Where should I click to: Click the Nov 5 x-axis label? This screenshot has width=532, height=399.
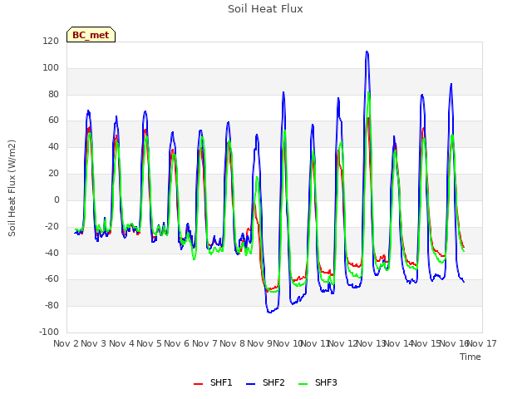(x=149, y=343)
